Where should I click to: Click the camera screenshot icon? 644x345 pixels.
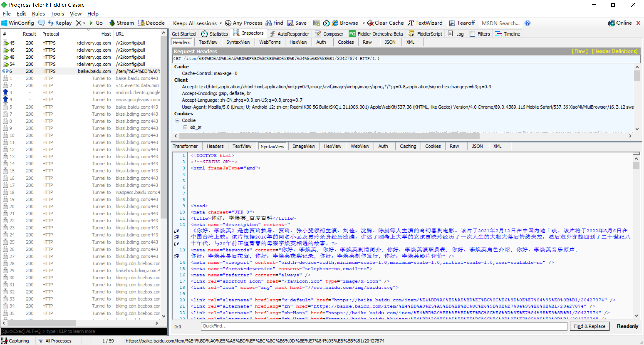(x=316, y=23)
